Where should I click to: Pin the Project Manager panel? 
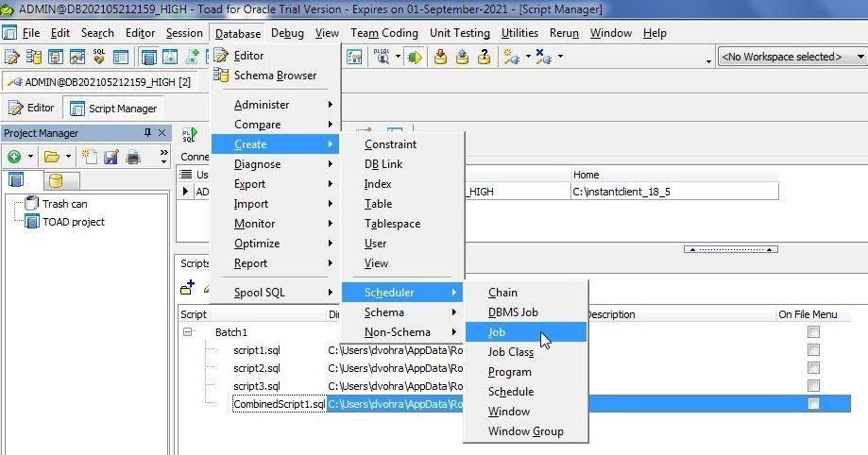(x=147, y=133)
